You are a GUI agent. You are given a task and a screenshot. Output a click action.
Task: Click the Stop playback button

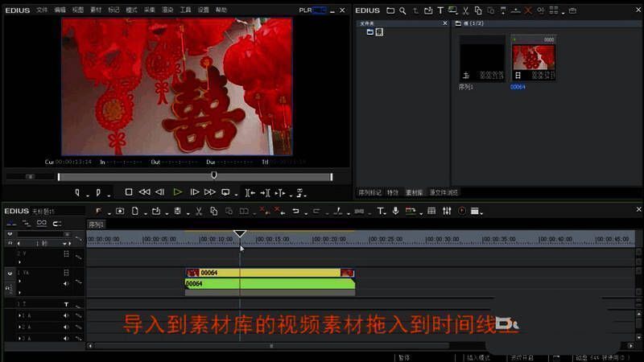tap(129, 191)
